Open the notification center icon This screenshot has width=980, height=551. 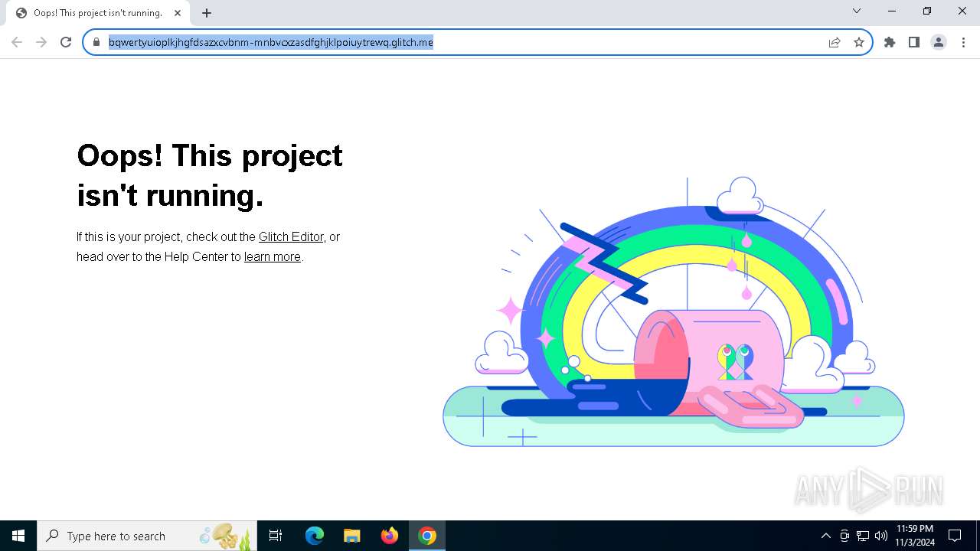tap(955, 536)
